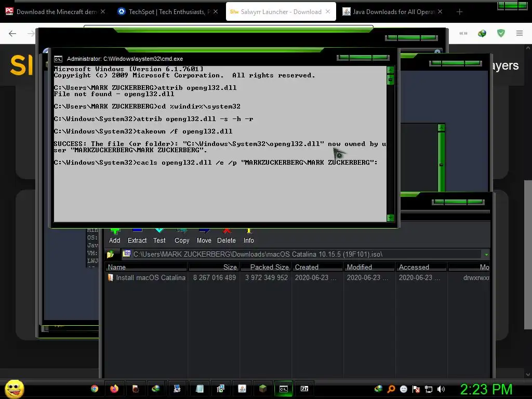This screenshot has height=399, width=532.
Task: Sort 7-Zip list by Created column
Action: 317,267
